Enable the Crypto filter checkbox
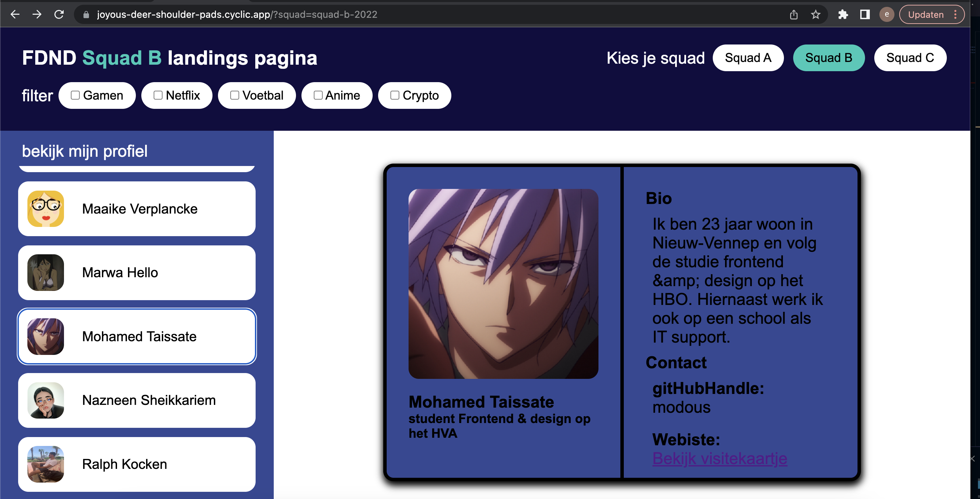 (395, 95)
